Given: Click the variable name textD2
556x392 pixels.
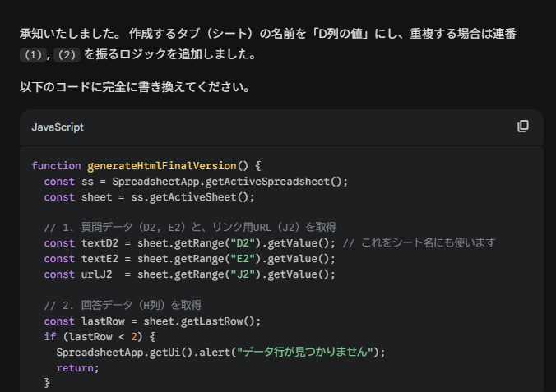Looking at the screenshot, I should click(100, 243).
